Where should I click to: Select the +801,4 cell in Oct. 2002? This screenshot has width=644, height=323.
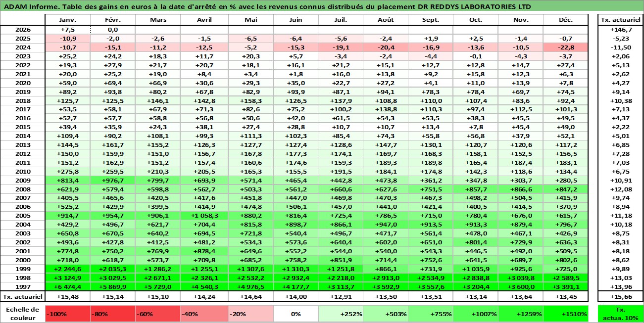coord(476,242)
